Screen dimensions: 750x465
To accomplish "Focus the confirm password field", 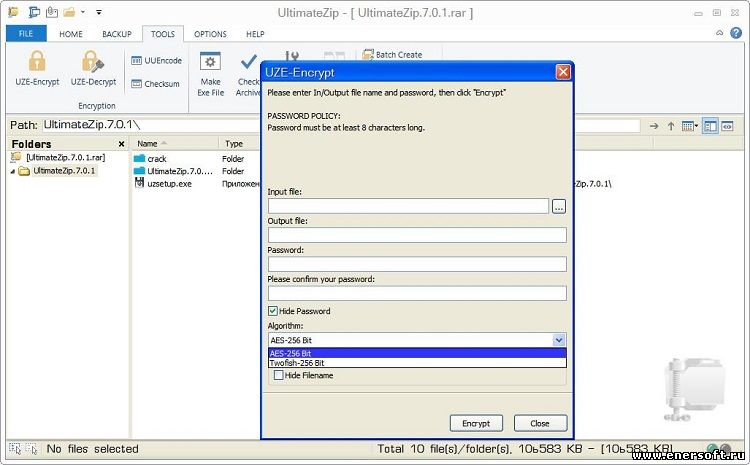I will (x=417, y=293).
